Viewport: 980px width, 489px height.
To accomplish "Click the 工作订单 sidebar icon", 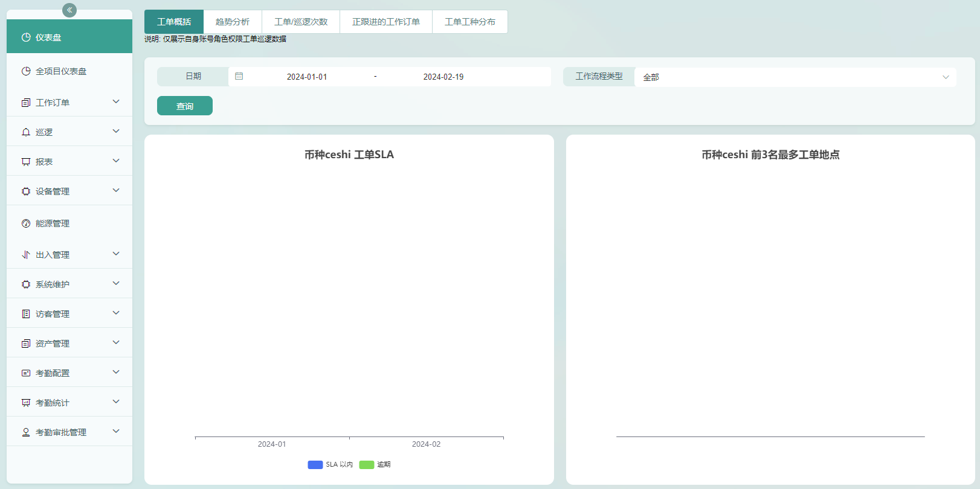I will click(26, 103).
